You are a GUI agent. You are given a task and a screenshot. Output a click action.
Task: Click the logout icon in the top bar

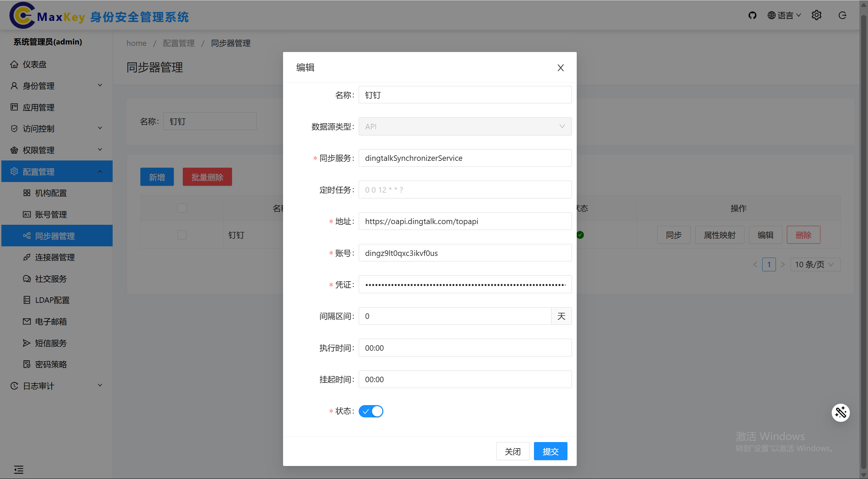[842, 15]
